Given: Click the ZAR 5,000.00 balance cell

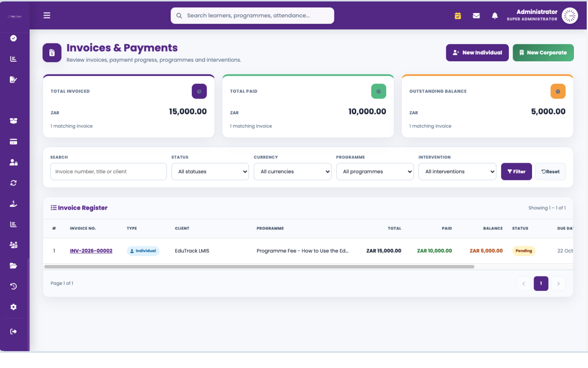Looking at the screenshot, I should pos(486,251).
